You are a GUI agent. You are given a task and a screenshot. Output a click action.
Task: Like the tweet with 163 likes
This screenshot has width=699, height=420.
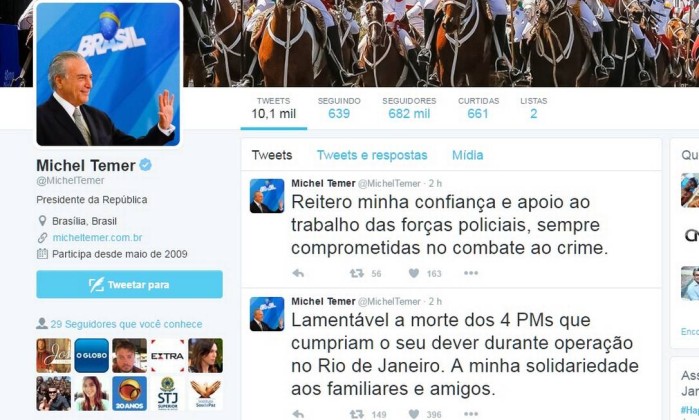pyautogui.click(x=414, y=273)
